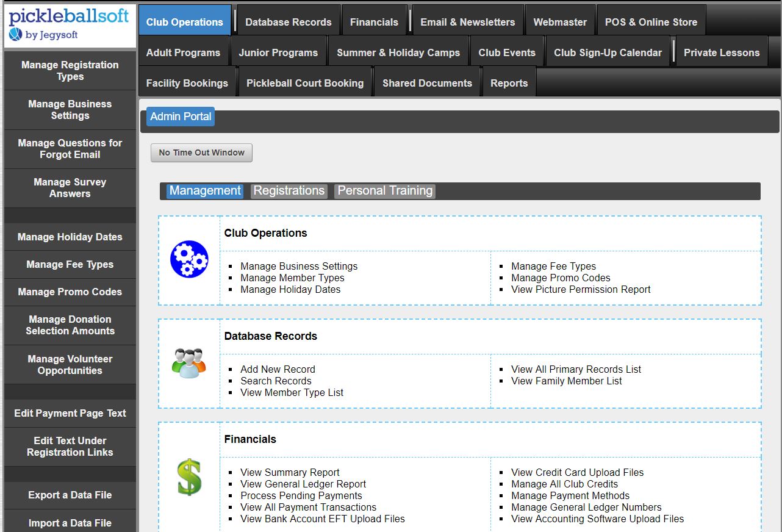This screenshot has width=782, height=532.
Task: Click Manage General Ledger Numbers link
Action: pyautogui.click(x=586, y=507)
